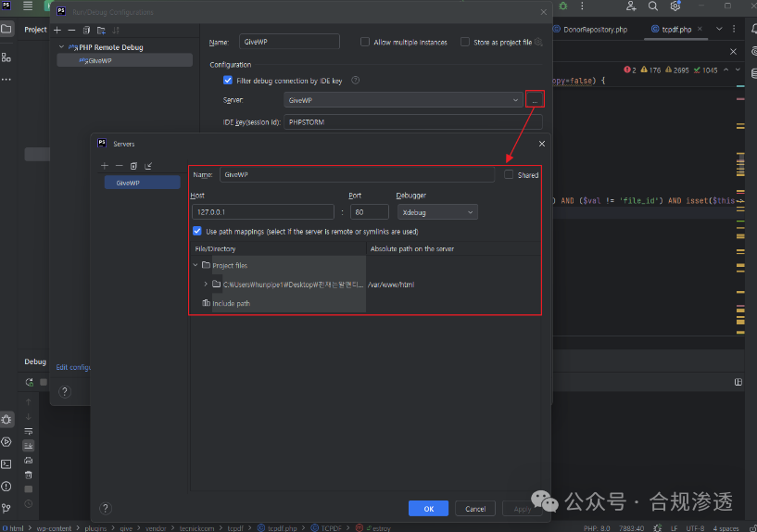The image size is (757, 532).
Task: Enable Store as project file
Action: pyautogui.click(x=465, y=42)
